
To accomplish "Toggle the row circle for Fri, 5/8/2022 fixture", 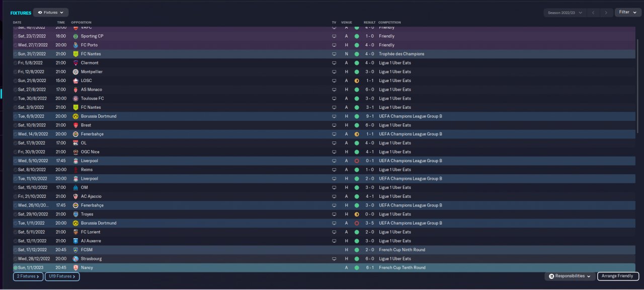I will 16,63.
